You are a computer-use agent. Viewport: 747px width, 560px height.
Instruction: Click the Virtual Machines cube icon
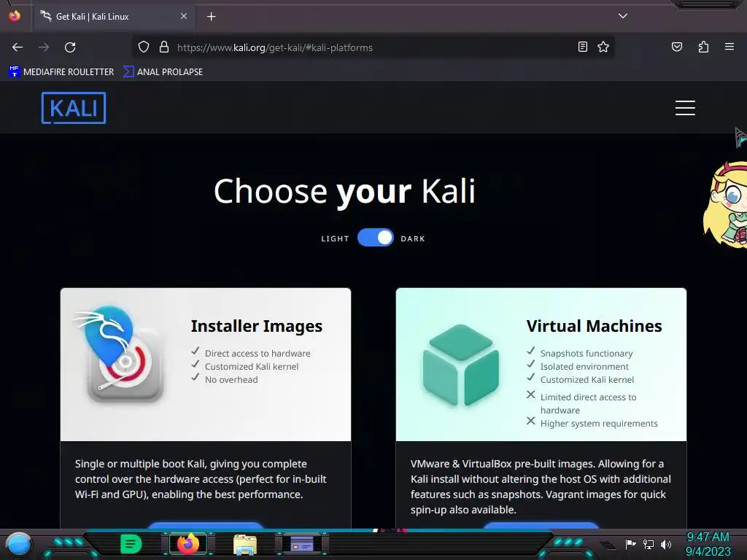[x=461, y=365]
